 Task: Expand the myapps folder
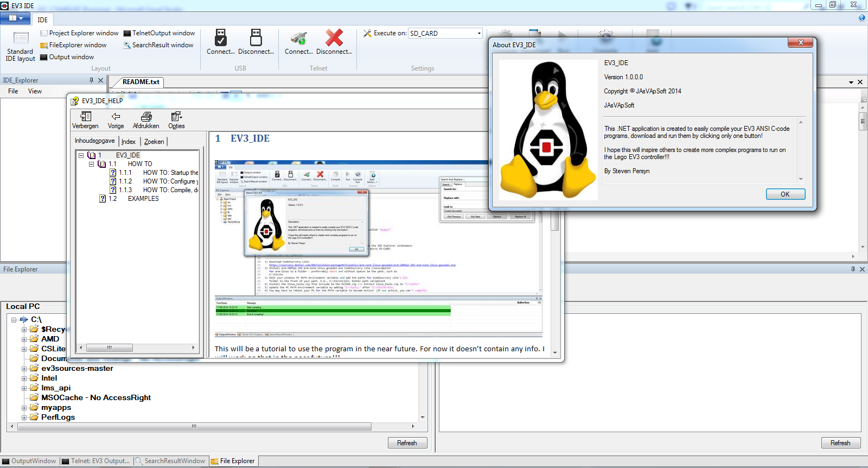pos(24,408)
